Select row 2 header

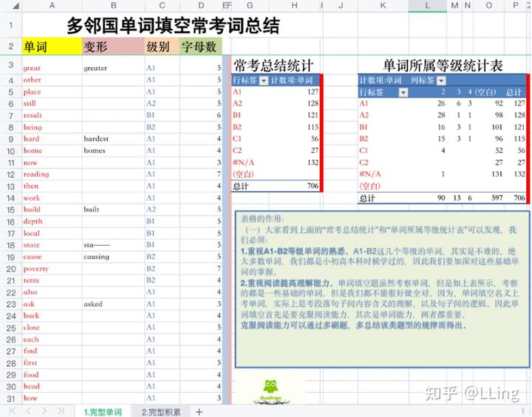pyautogui.click(x=11, y=46)
